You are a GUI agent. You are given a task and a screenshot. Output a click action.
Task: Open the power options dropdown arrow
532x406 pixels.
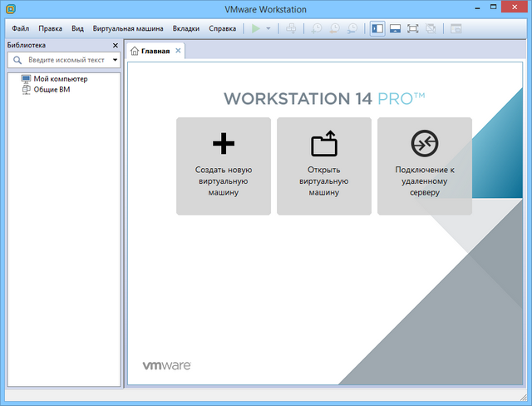pos(268,28)
